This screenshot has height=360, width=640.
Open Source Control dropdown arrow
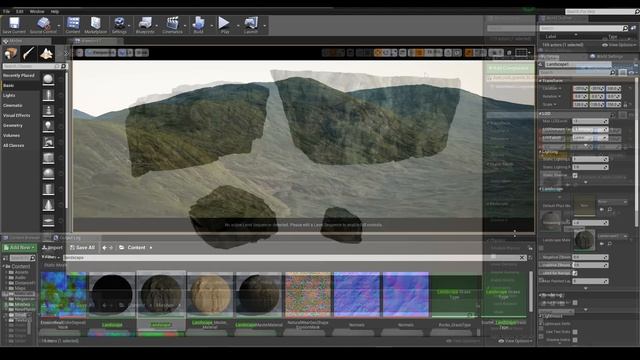(x=59, y=25)
